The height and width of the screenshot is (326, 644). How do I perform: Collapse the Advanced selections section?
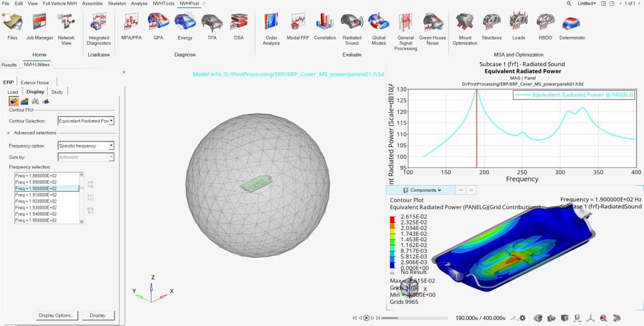(x=8, y=133)
